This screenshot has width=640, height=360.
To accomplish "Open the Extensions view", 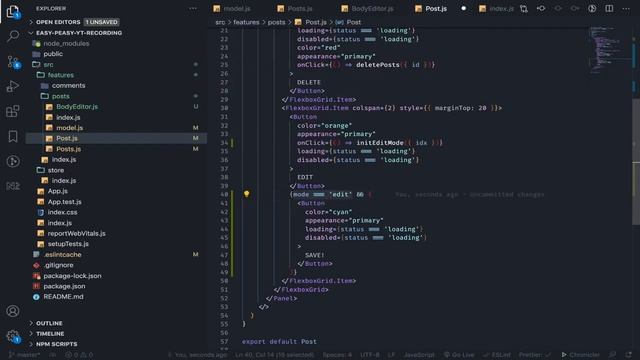I will coord(13,111).
